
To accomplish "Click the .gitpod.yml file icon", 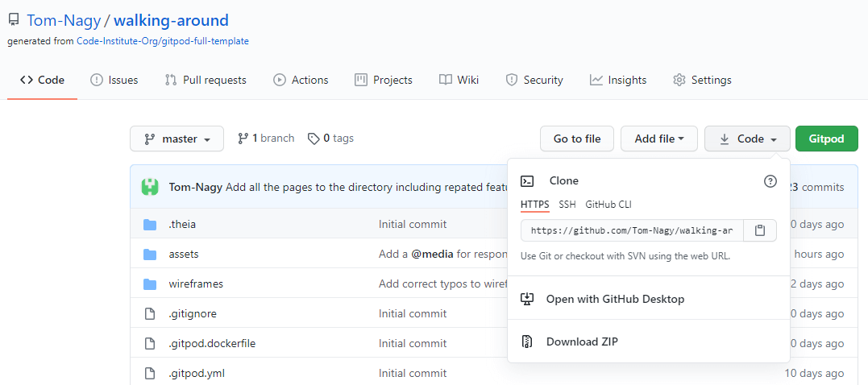I will [149, 374].
